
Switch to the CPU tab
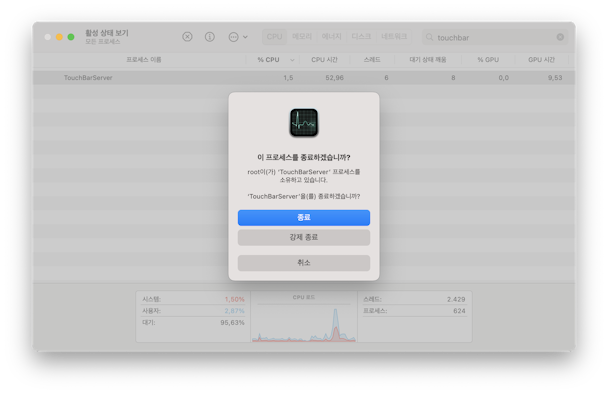pos(274,36)
